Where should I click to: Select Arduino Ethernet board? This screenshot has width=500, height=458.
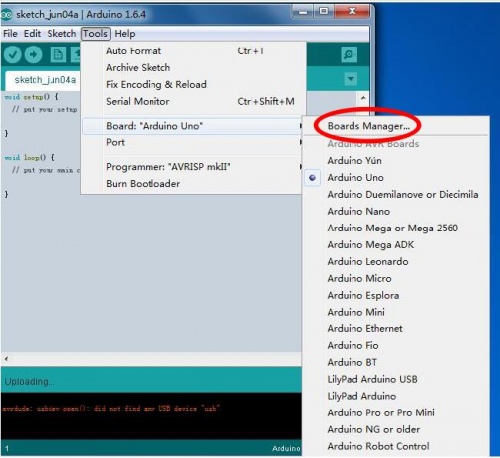coord(397,329)
